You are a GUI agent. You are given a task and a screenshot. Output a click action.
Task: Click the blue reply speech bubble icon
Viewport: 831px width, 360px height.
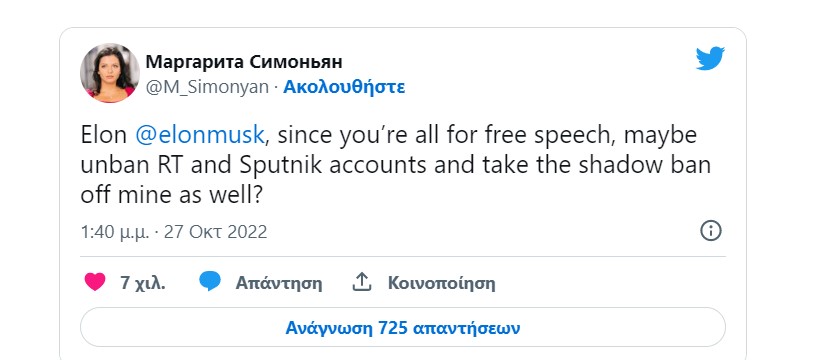click(x=210, y=281)
